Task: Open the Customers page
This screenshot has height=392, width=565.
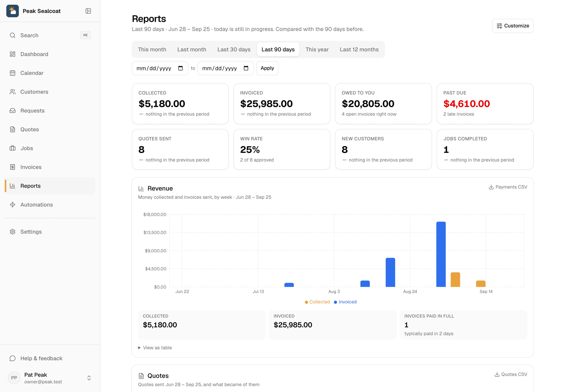Action: click(50, 92)
